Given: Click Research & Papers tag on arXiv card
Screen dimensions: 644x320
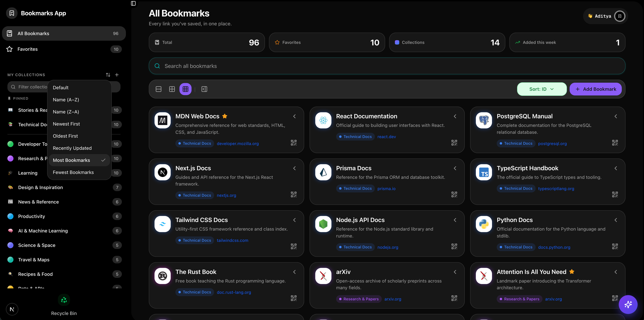Looking at the screenshot, I should [x=359, y=299].
